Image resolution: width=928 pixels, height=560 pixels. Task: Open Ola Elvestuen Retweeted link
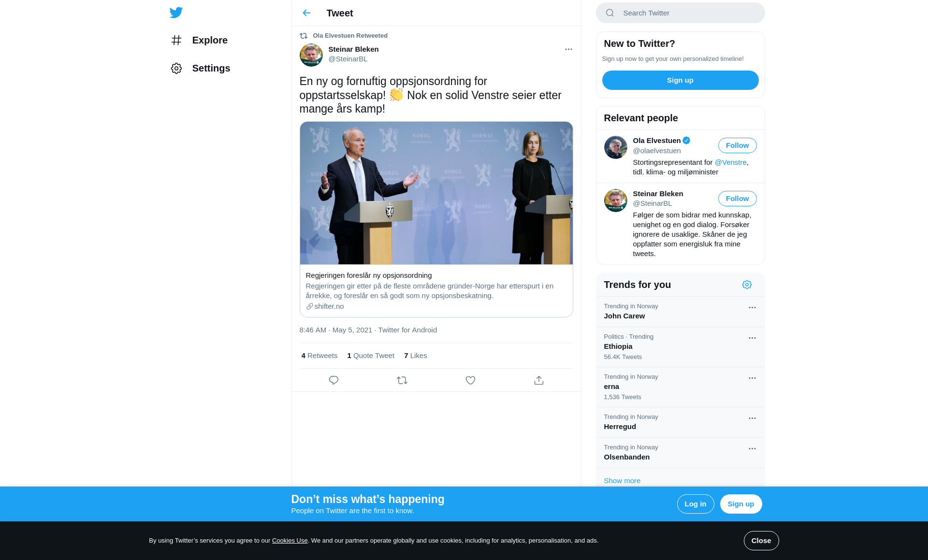click(350, 36)
